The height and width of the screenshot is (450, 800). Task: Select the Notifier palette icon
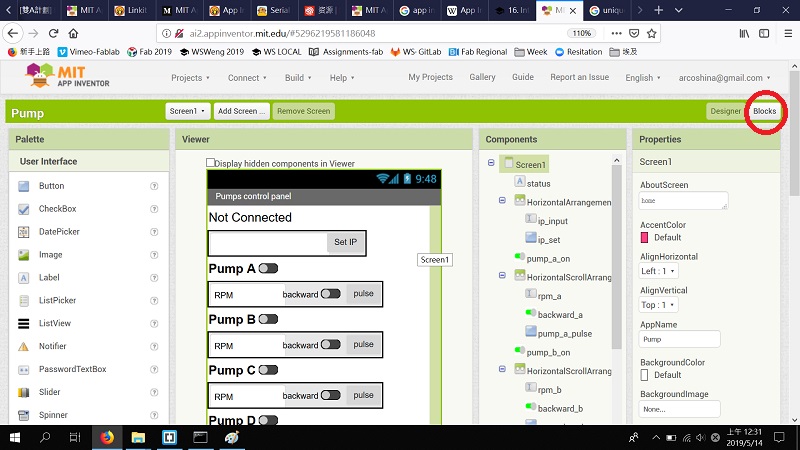click(23, 346)
